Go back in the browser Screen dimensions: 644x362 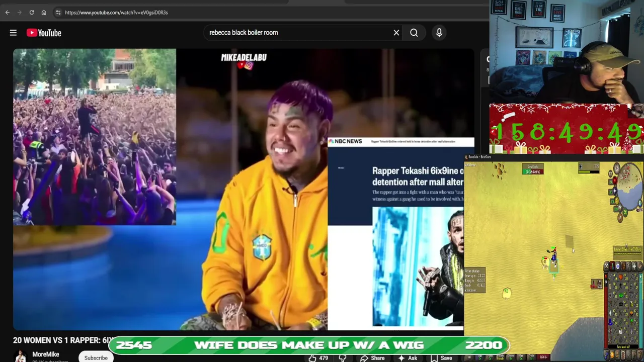click(x=8, y=13)
